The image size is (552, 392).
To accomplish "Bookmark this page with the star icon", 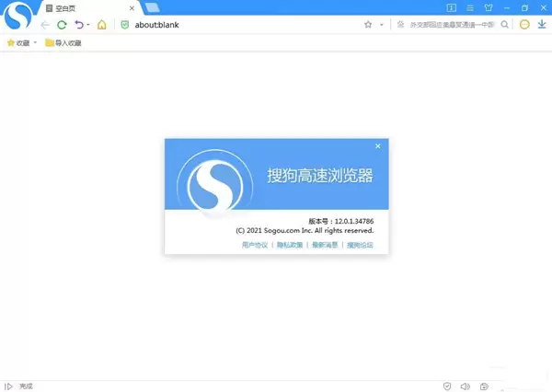I will coord(368,24).
